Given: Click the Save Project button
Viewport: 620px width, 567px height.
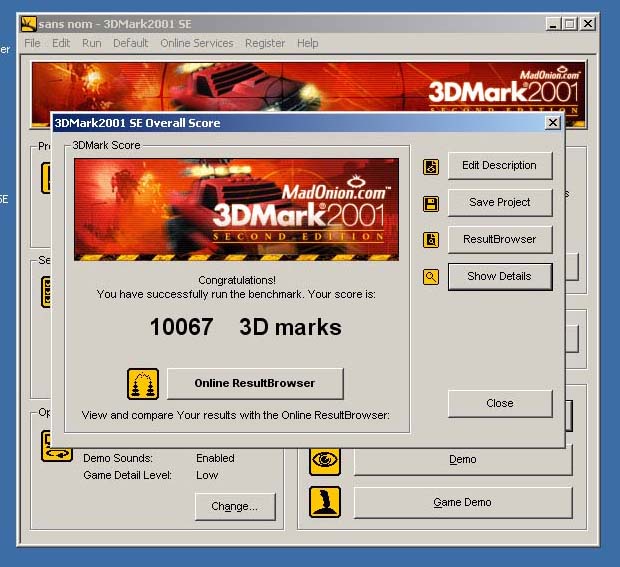Looking at the screenshot, I should [x=500, y=203].
